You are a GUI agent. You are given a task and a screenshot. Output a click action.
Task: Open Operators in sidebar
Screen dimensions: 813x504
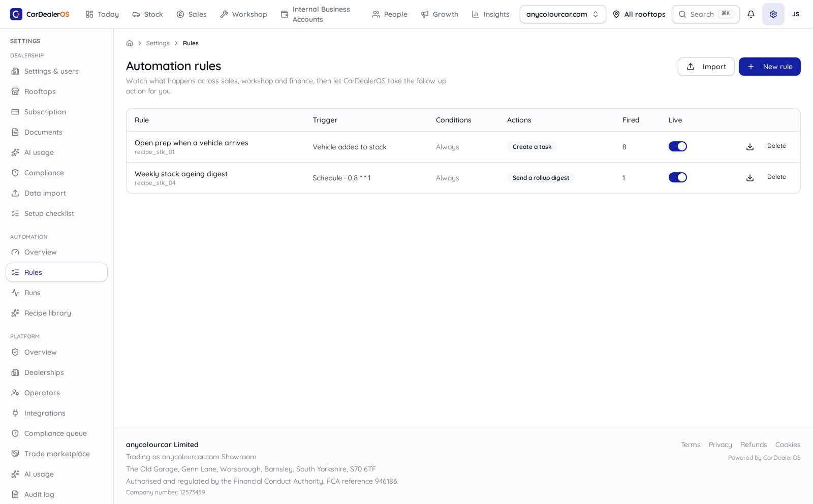tap(56, 393)
